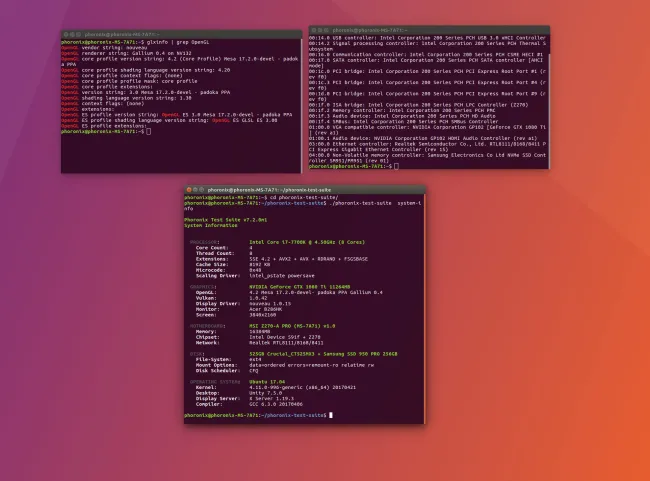Click '01:00.0 VGA compatible controller' line
650x481 pixels.
coord(427,130)
